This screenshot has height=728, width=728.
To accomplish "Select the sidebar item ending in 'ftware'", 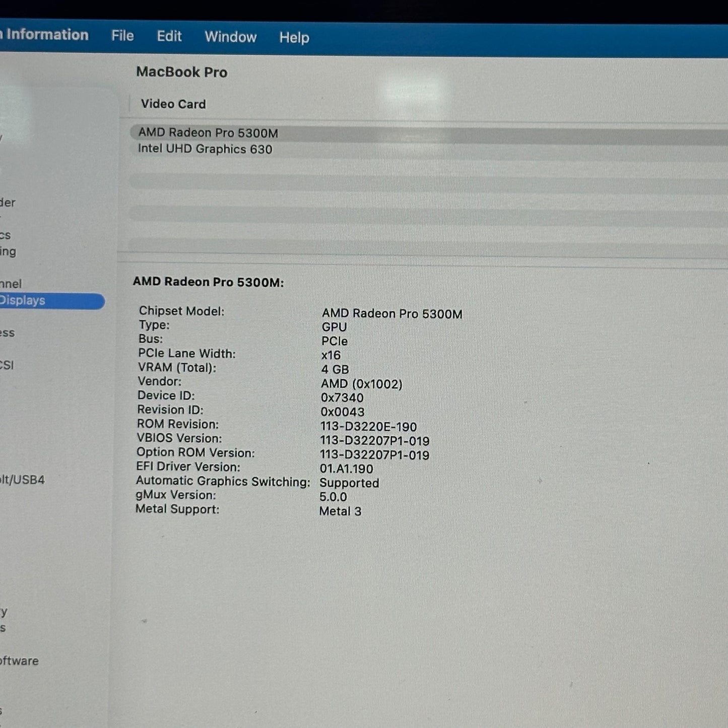I will tap(19, 661).
